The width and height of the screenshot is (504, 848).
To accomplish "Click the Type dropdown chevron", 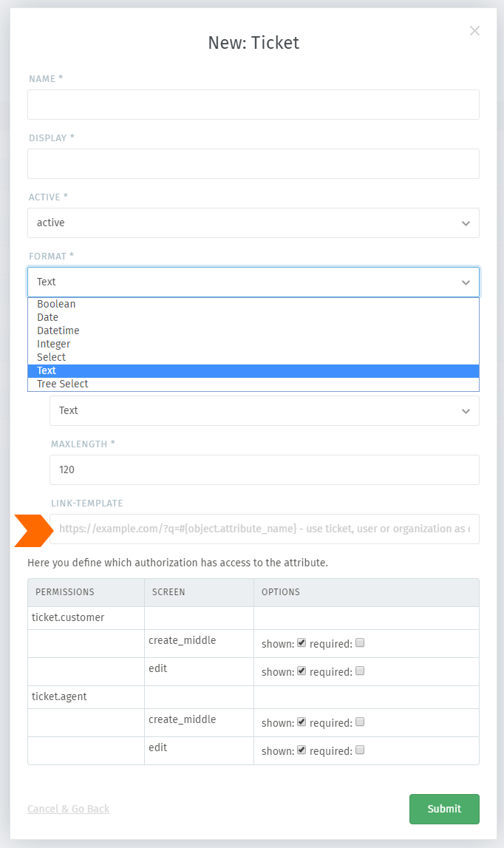I will click(466, 410).
